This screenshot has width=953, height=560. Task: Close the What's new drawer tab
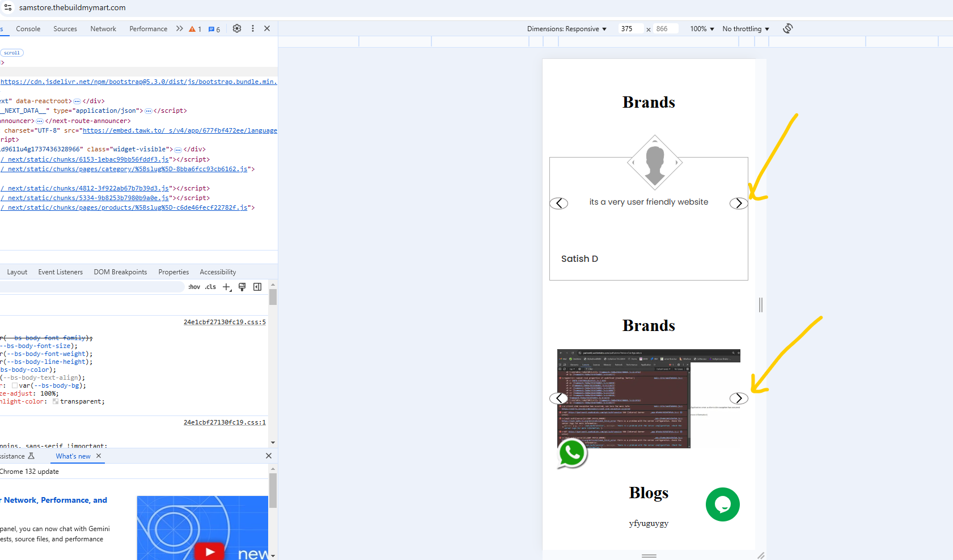click(x=99, y=456)
